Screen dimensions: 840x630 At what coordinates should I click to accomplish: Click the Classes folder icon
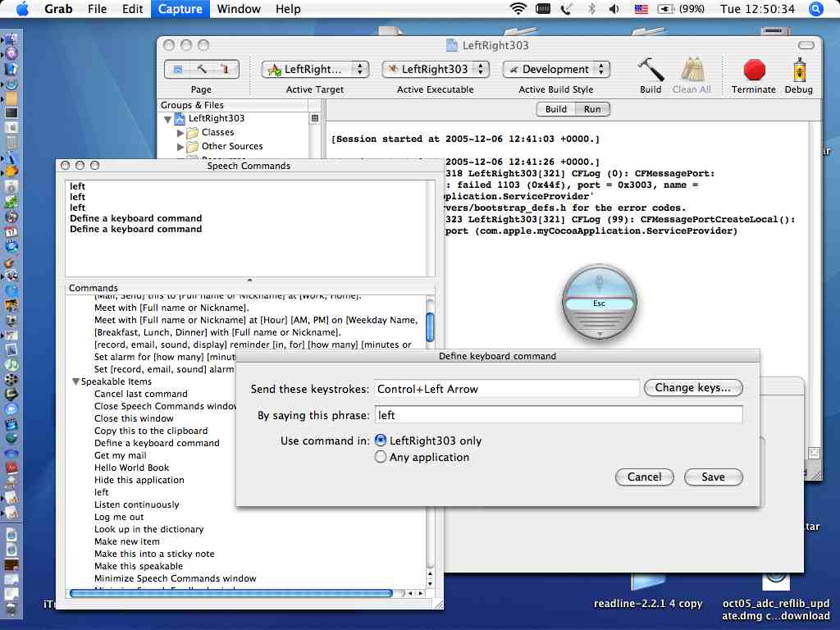coord(192,132)
